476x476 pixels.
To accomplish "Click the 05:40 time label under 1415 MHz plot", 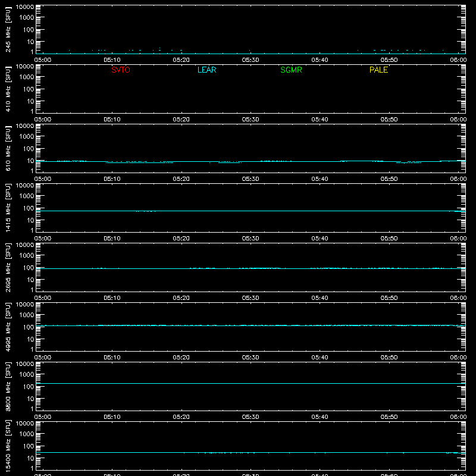I will pos(320,239).
